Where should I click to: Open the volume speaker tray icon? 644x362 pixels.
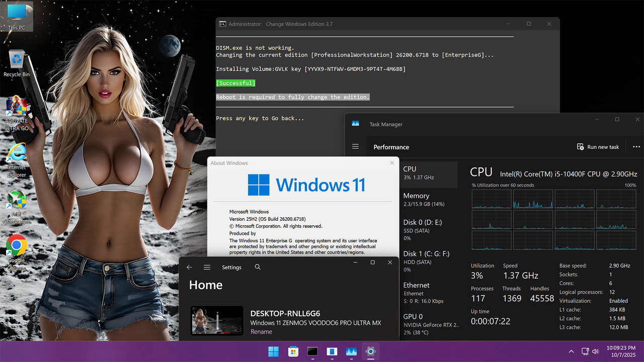pyautogui.click(x=596, y=351)
